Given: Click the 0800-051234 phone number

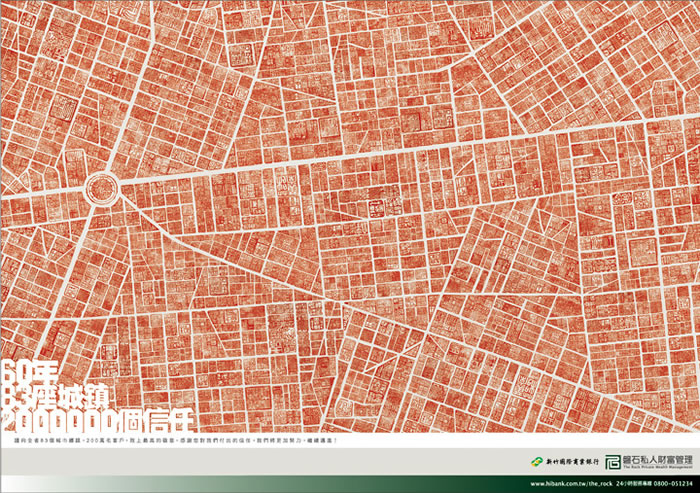Looking at the screenshot, I should pyautogui.click(x=672, y=484).
